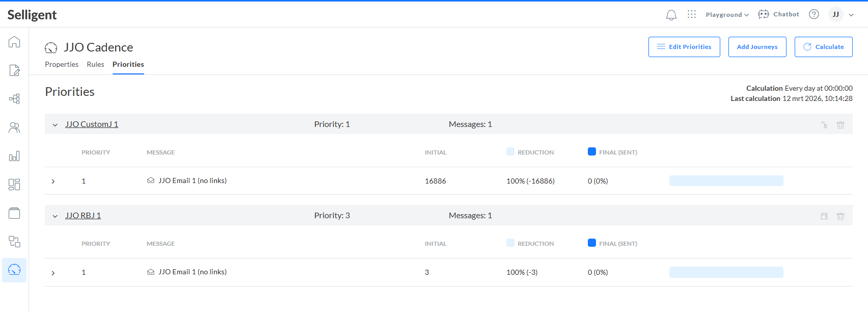868x311 pixels.
Task: Delete the JJO CustomJ 1 journey
Action: 840,125
